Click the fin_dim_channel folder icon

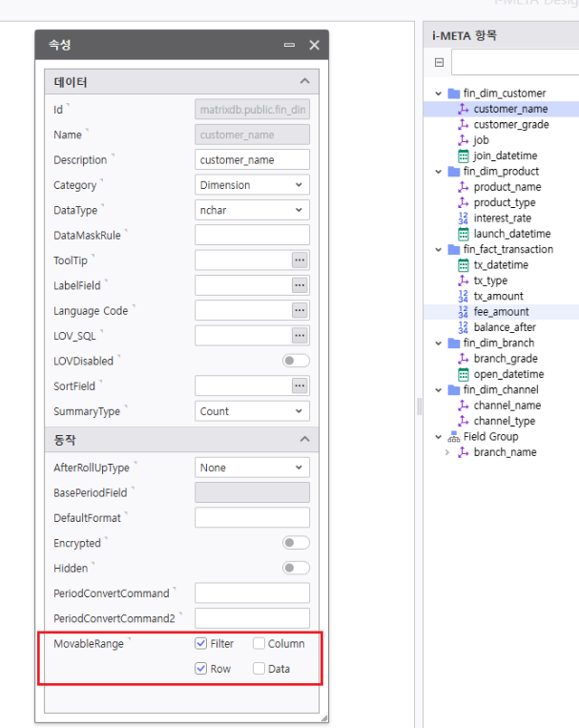454,389
